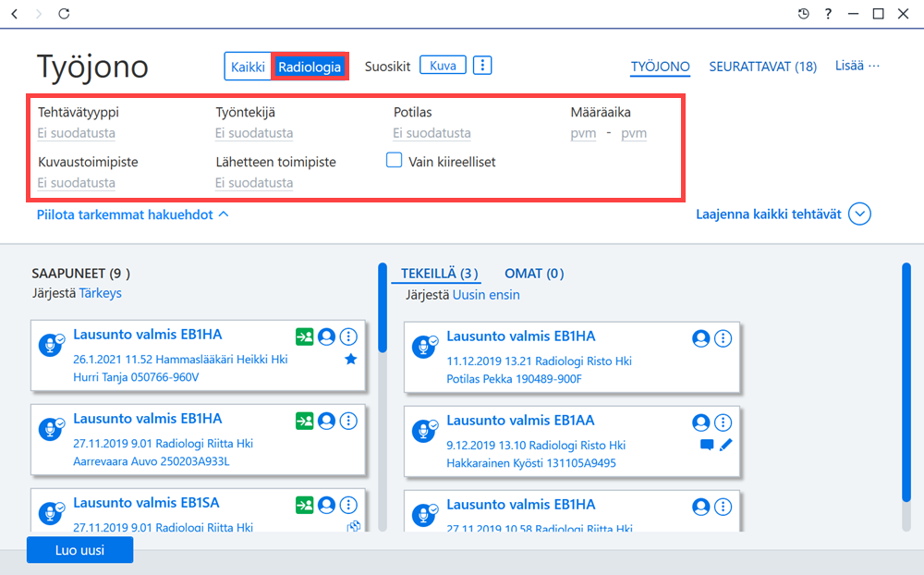Click the refresh icon in navigation bar

(x=64, y=14)
